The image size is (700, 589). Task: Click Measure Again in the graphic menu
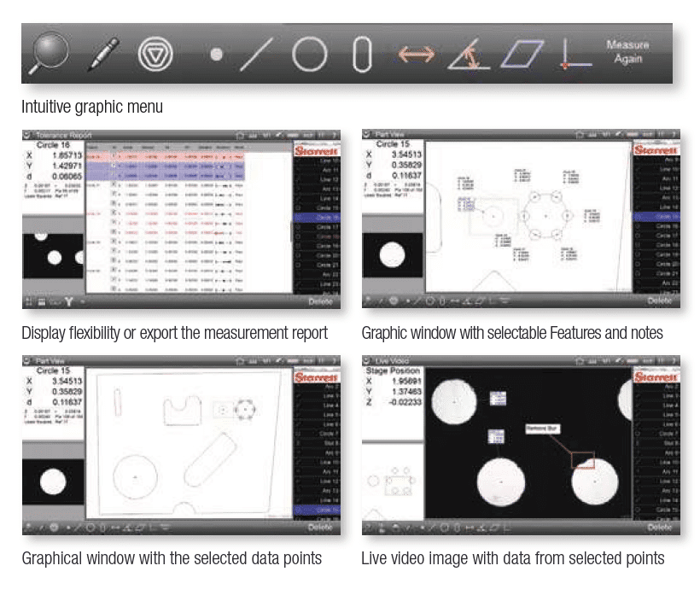tap(627, 51)
